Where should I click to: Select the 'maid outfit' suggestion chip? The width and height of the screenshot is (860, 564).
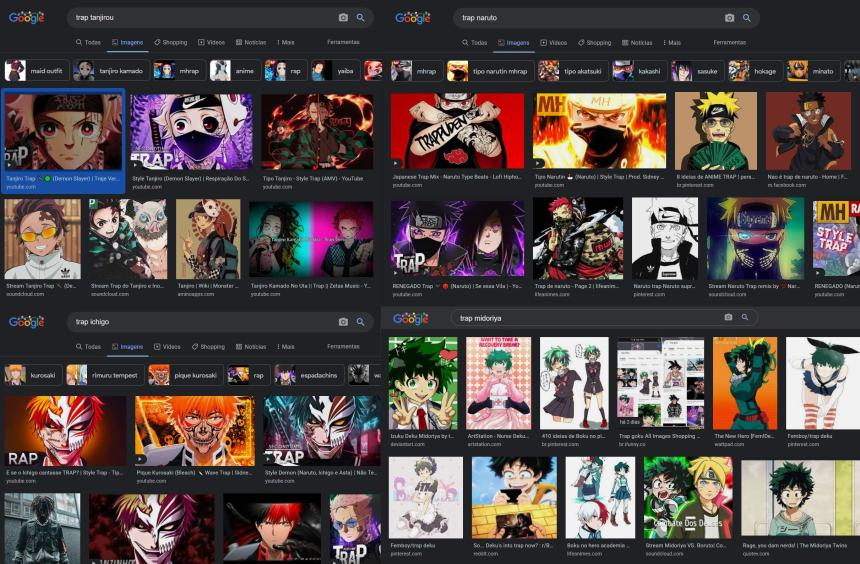click(37, 71)
